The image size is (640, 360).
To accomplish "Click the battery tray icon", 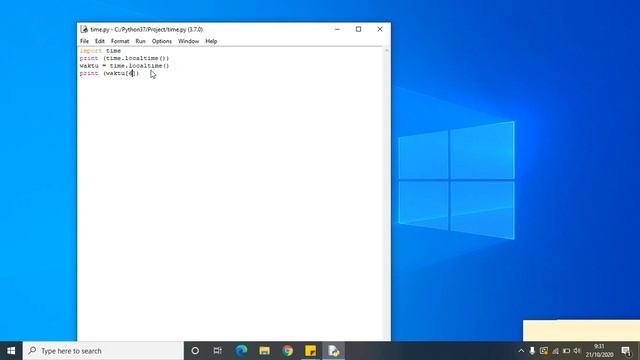I will (566, 351).
